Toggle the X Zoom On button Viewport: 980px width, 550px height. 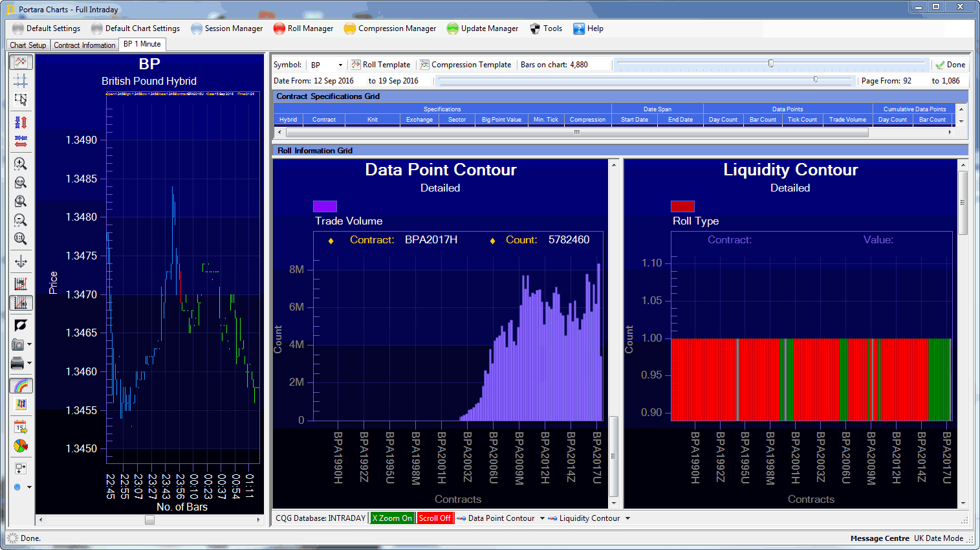coord(392,518)
